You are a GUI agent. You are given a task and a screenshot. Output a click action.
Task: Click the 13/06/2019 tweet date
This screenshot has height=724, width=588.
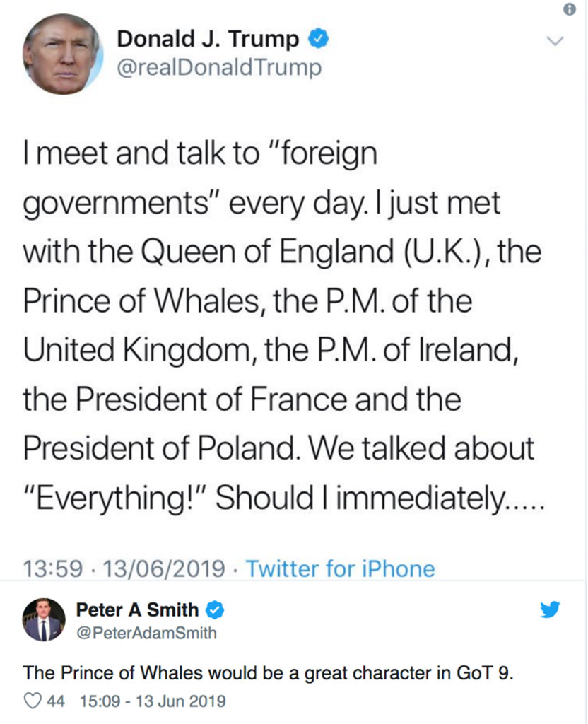(x=165, y=568)
